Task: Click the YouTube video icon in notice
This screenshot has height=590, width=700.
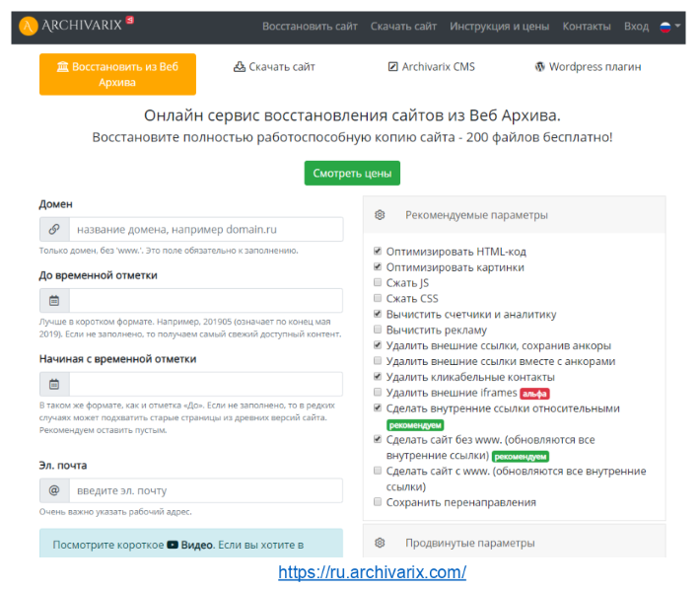Action: 173,544
